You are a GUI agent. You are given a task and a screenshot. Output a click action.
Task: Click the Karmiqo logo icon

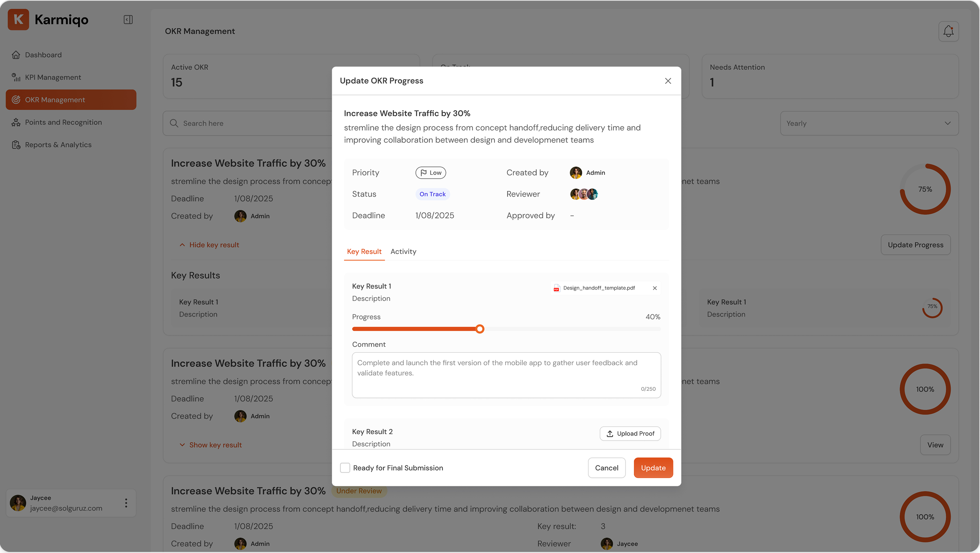pos(18,19)
